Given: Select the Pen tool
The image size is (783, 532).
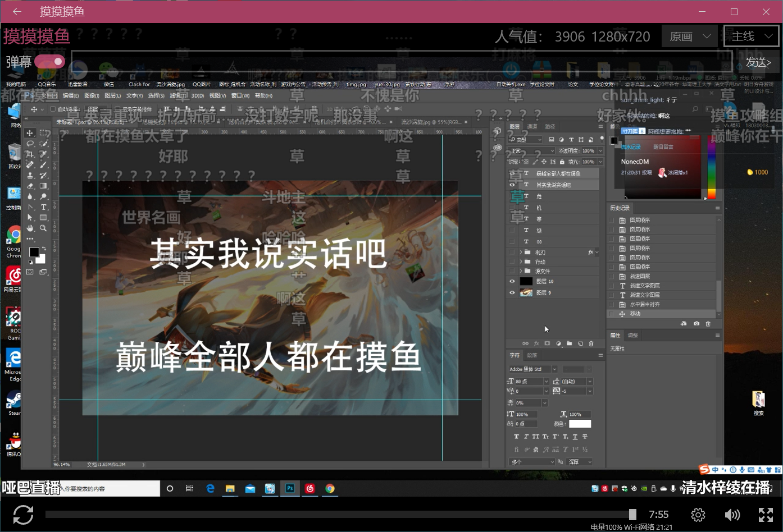Looking at the screenshot, I should tap(30, 208).
